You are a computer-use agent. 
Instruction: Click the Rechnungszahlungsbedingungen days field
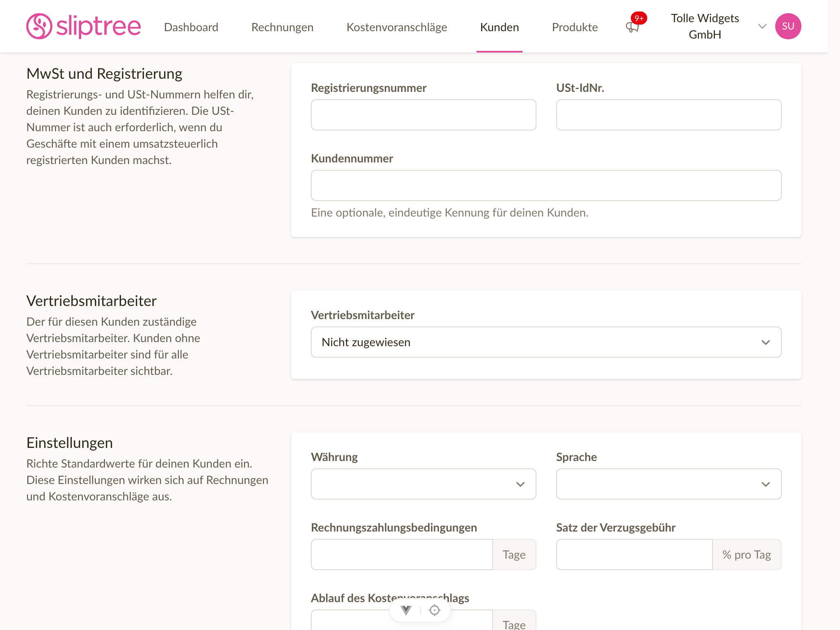pyautogui.click(x=402, y=555)
